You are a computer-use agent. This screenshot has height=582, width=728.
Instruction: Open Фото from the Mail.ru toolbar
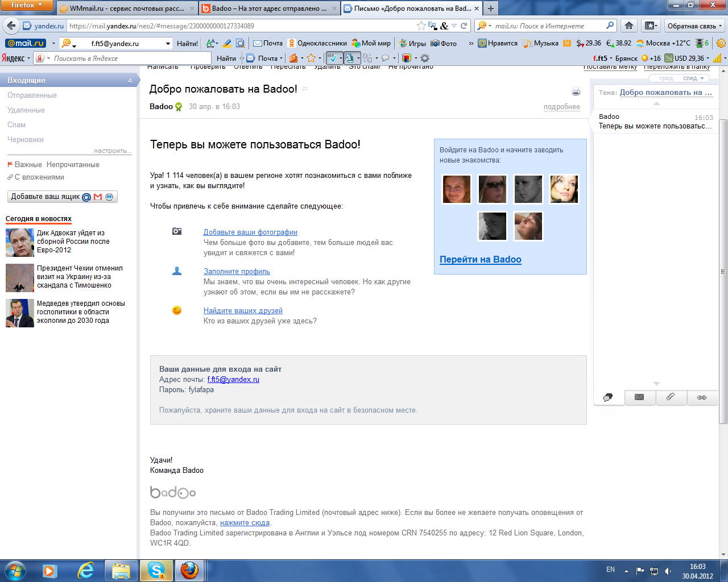coord(444,43)
